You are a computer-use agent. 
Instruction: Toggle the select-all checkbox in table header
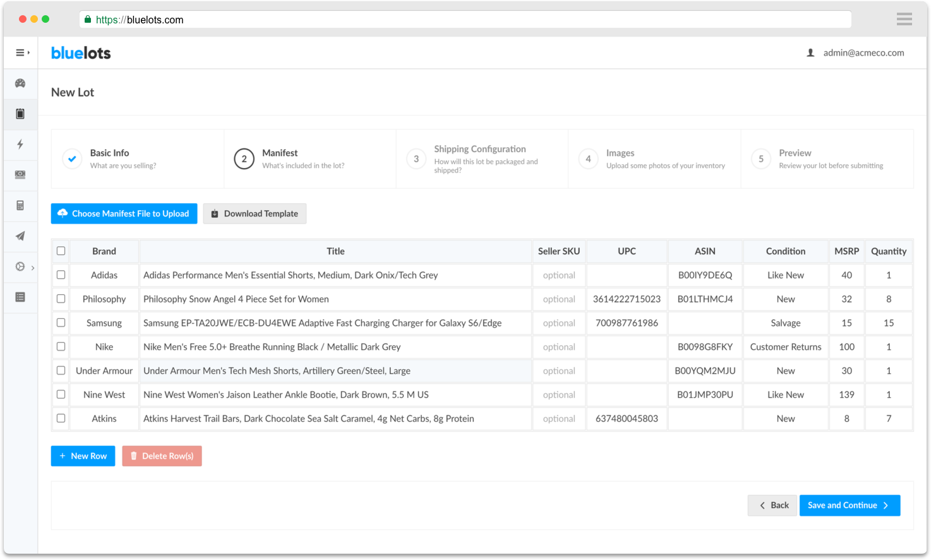pos(61,251)
